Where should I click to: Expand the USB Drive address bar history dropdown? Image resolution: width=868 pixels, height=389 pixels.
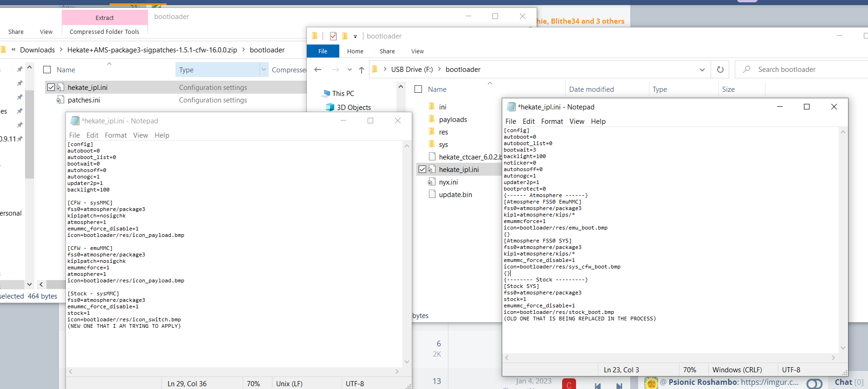point(702,70)
